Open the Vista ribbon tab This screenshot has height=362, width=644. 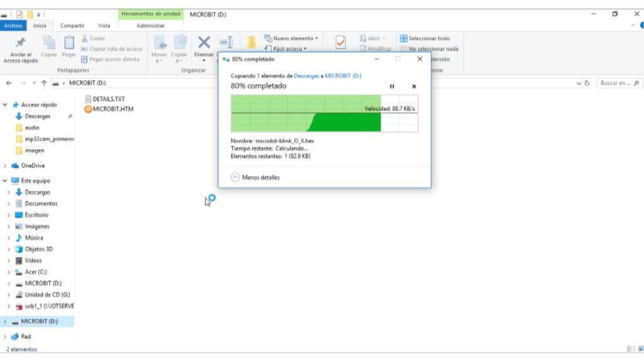pos(104,26)
